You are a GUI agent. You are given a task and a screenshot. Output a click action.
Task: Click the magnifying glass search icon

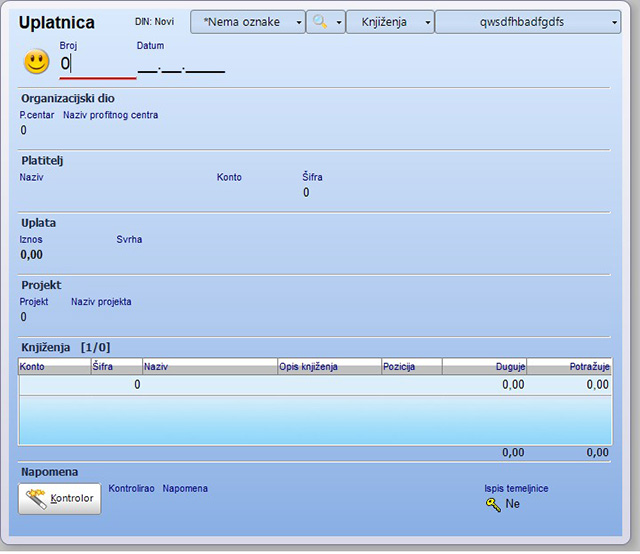point(319,22)
